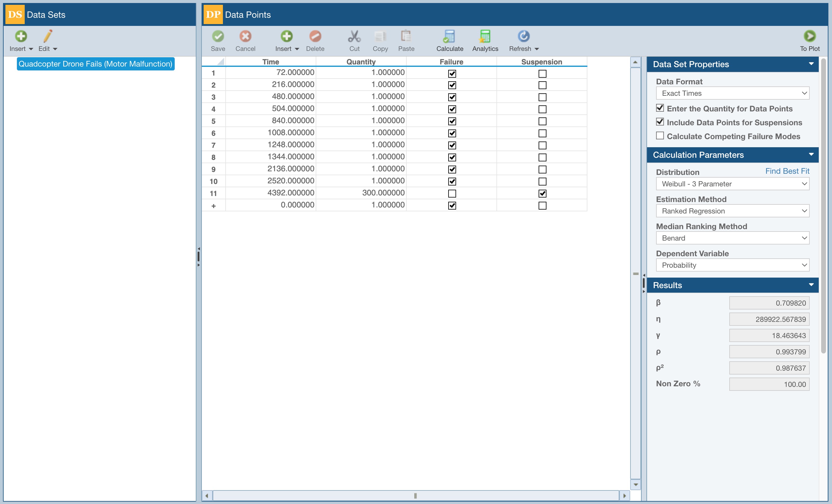The width and height of the screenshot is (832, 504).
Task: Click the horizontal scrollbar thumb
Action: [415, 496]
